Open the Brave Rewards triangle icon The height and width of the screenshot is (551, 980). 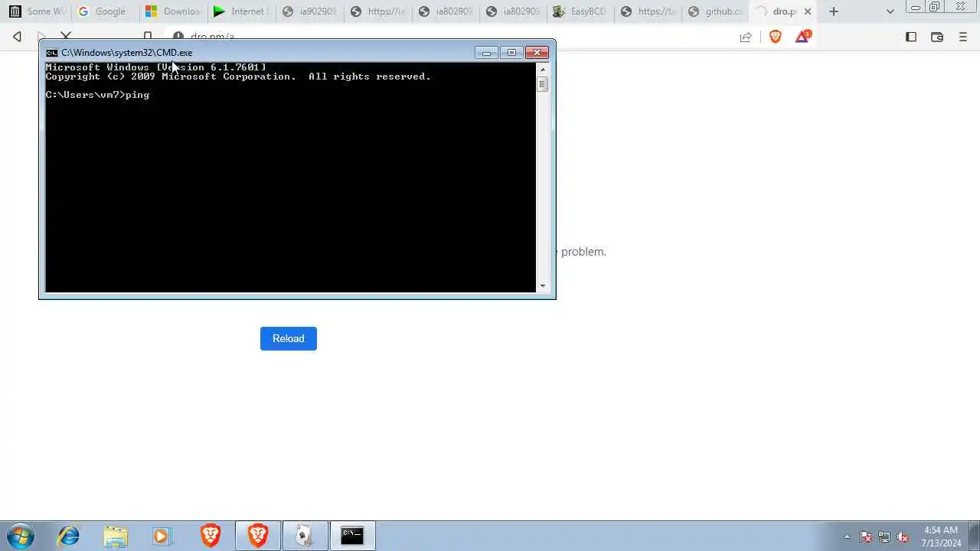pos(802,36)
